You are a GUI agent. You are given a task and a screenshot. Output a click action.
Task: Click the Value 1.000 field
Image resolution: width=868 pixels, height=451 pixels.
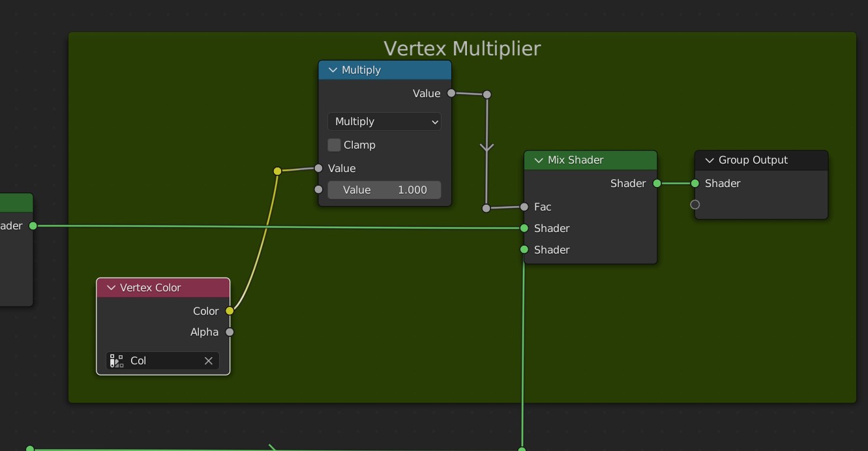pyautogui.click(x=384, y=190)
